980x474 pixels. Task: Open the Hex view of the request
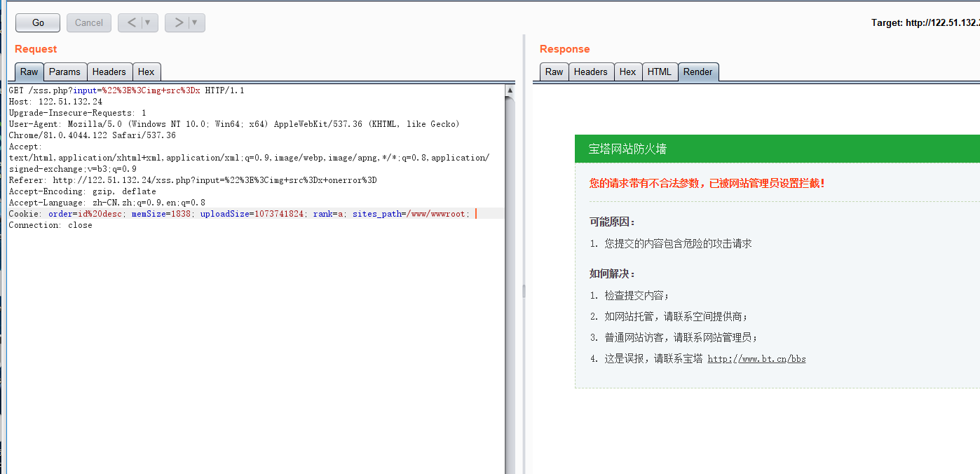[147, 71]
